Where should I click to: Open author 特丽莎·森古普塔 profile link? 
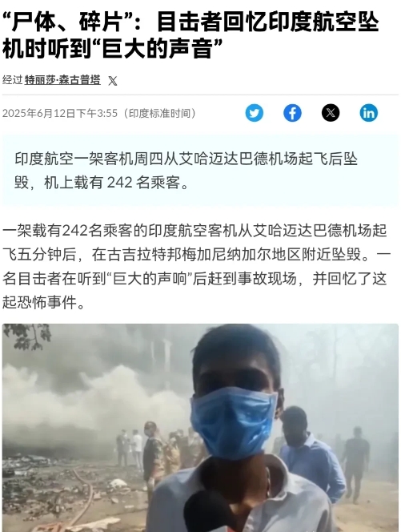point(62,80)
